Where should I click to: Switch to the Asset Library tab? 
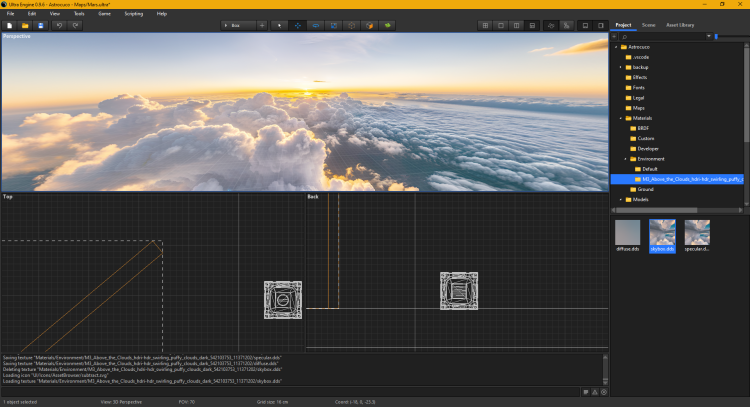pyautogui.click(x=682, y=24)
